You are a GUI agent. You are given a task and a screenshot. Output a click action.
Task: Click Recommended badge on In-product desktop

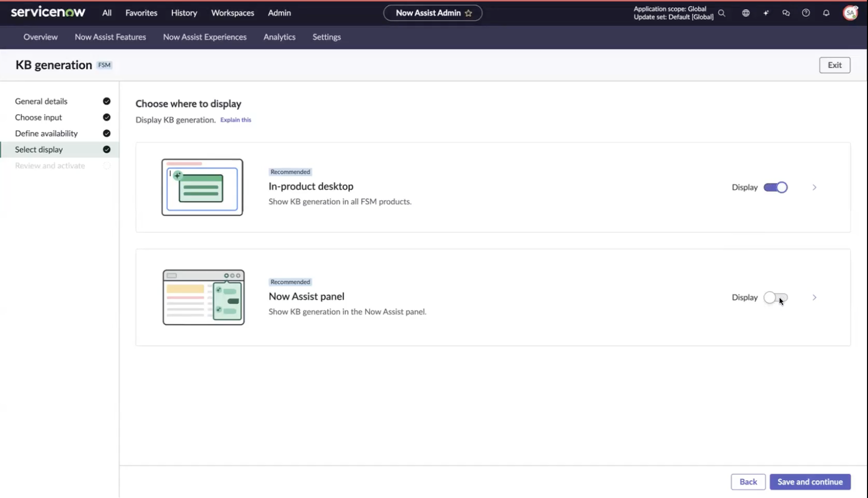coord(290,172)
